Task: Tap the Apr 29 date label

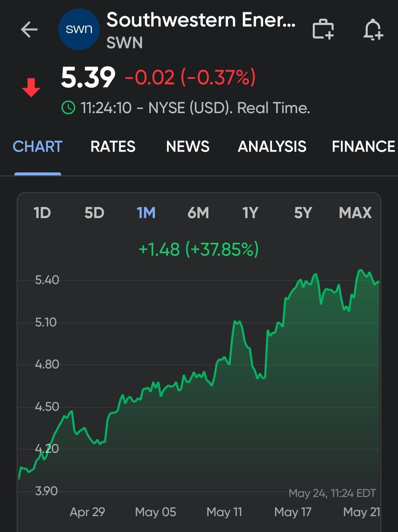Action: point(87,512)
